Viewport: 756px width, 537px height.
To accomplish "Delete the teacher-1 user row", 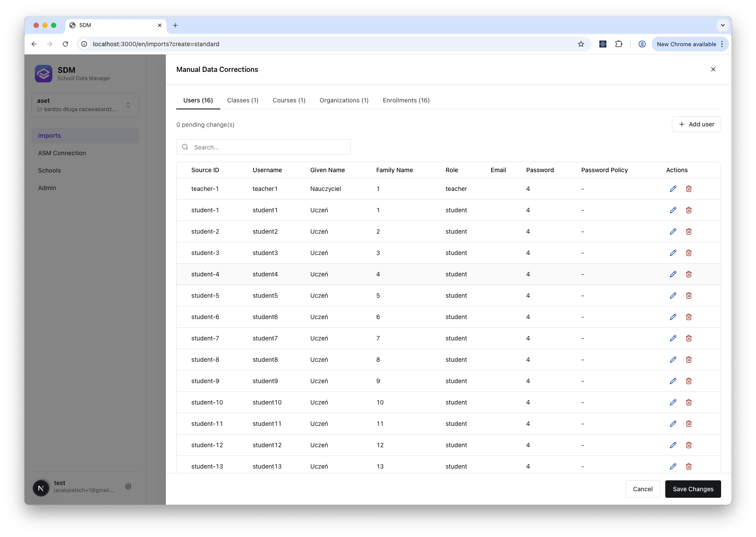I will pos(689,189).
